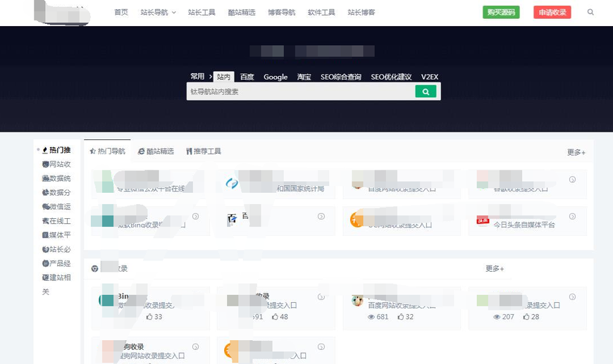The width and height of the screenshot is (613, 364).
Task: Expand 更多+ in the 热门导航 panel
Action: 576,152
